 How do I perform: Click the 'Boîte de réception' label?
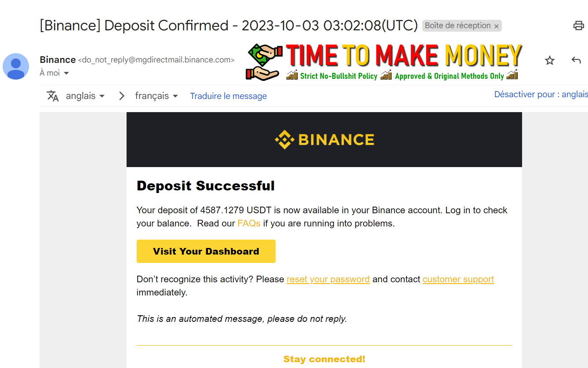(x=457, y=26)
